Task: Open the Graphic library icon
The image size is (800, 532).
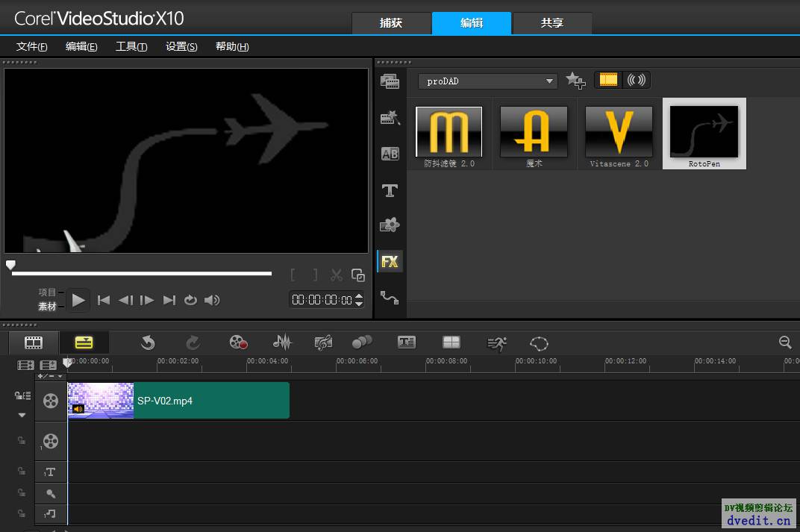Action: (x=390, y=225)
